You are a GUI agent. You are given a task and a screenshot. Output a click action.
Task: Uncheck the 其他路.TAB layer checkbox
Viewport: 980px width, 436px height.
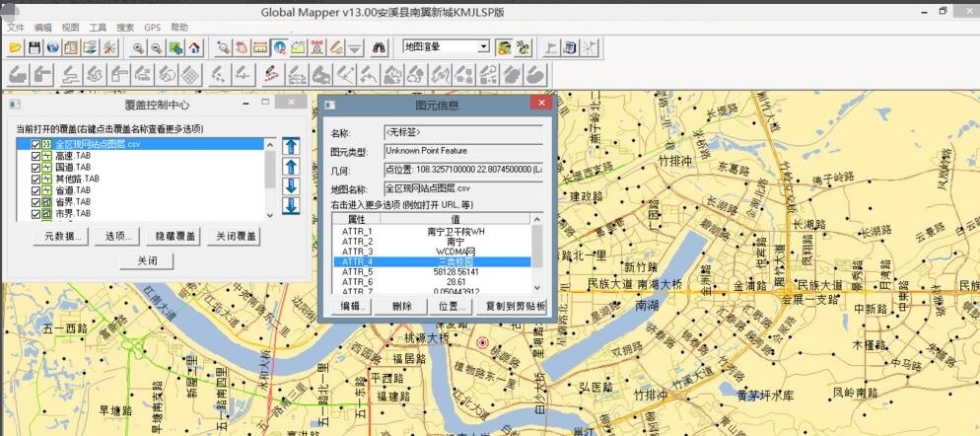point(35,179)
